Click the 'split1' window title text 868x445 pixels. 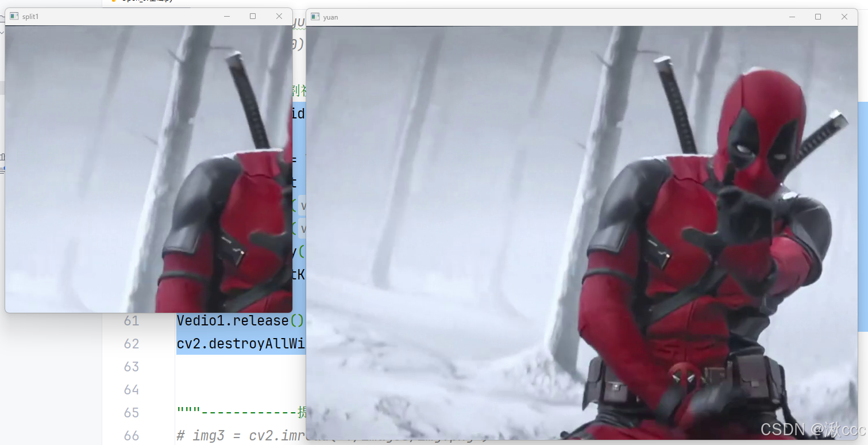point(30,17)
